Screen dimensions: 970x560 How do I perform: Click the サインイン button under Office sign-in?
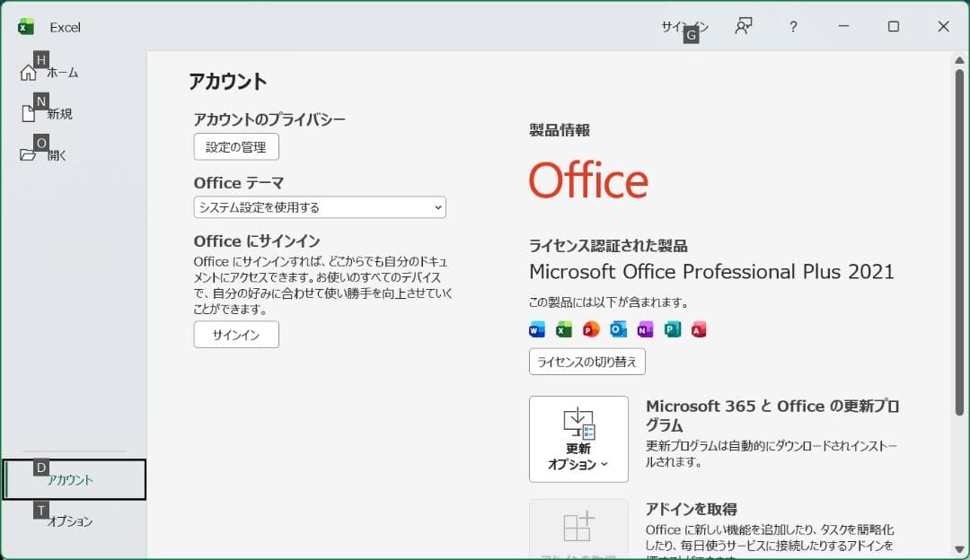[236, 335]
